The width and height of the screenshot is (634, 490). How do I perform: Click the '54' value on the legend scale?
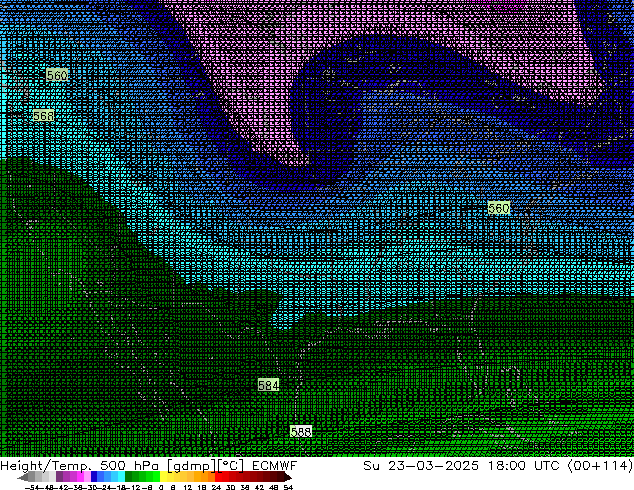tap(288, 487)
